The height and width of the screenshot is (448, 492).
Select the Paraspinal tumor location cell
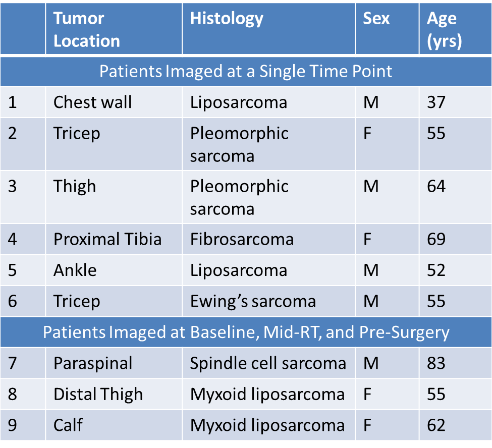pos(93,363)
